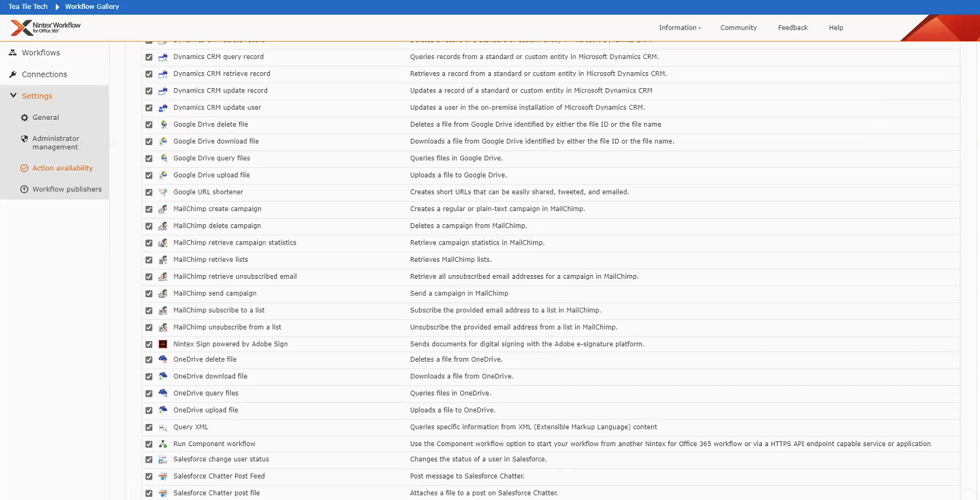
Task: Select General under Settings
Action: pos(46,117)
